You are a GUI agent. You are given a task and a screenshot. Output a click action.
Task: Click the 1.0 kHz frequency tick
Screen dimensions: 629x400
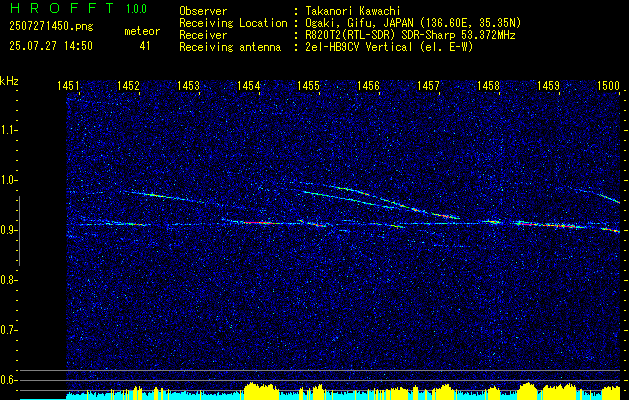click(10, 180)
